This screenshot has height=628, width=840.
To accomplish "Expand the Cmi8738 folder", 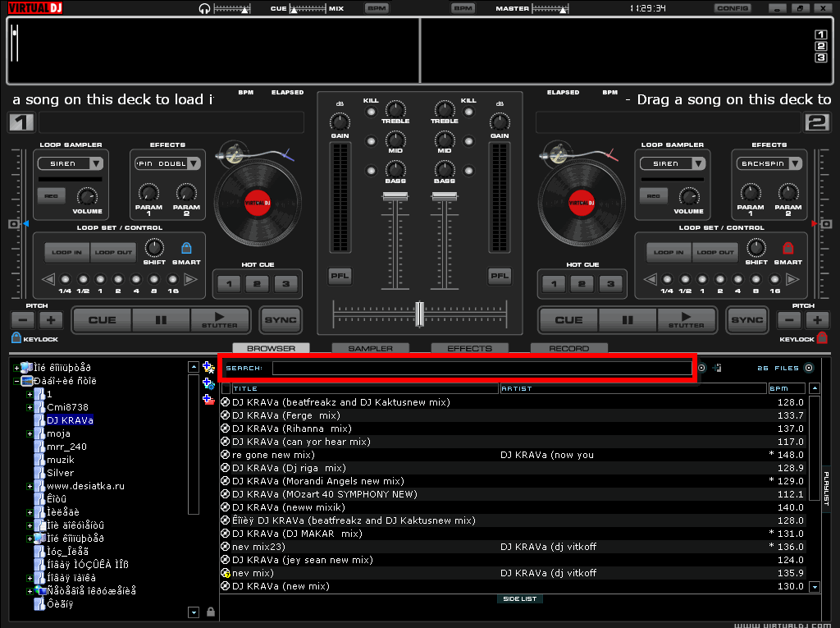I will click(x=30, y=407).
